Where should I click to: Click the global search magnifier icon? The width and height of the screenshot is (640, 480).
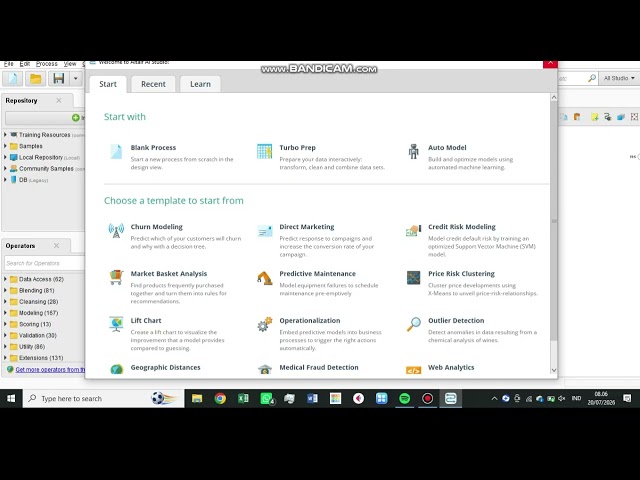pyautogui.click(x=591, y=78)
